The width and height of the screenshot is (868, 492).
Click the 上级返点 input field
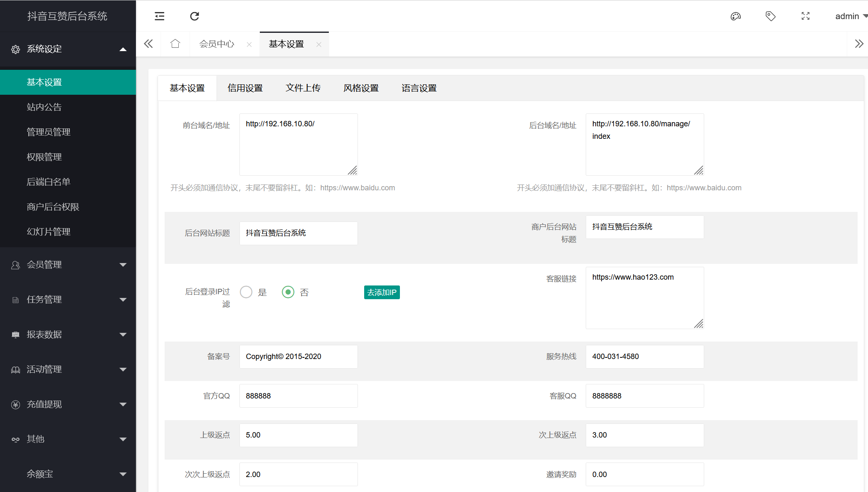298,435
